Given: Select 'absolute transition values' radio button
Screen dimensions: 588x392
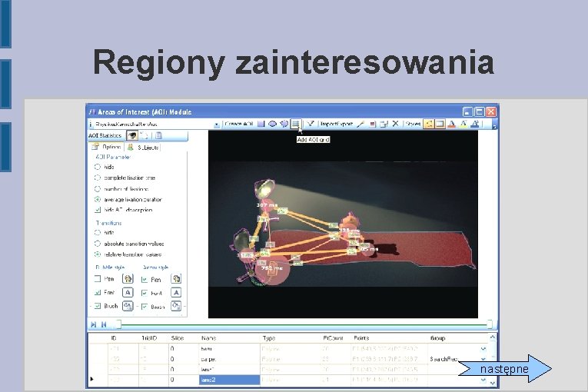Looking at the screenshot, I should click(x=98, y=244).
